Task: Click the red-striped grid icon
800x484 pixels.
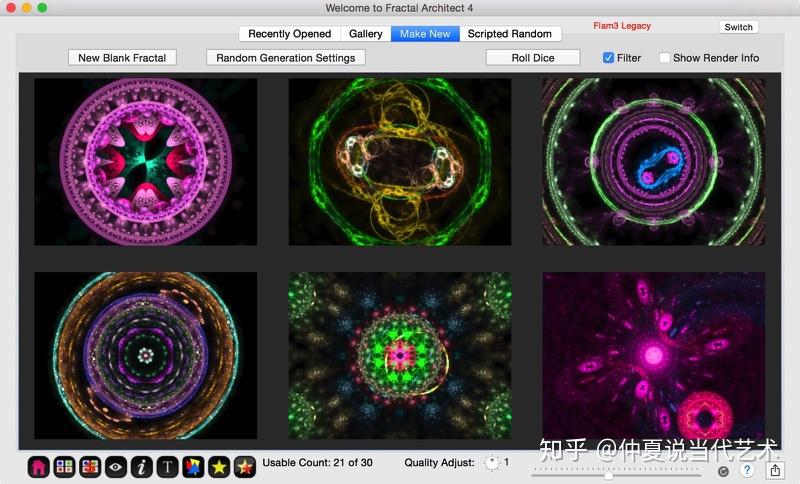Action: (x=90, y=466)
